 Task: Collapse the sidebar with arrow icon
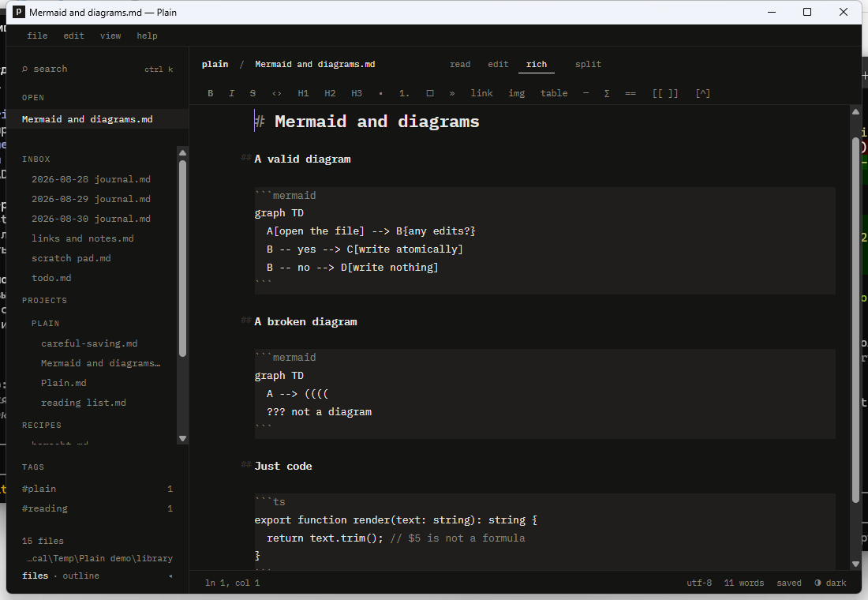170,576
